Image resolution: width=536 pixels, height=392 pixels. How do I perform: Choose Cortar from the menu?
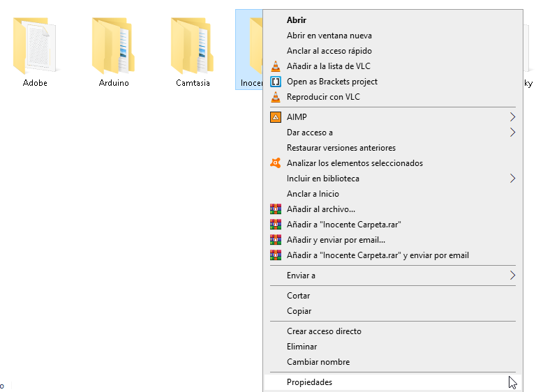(393, 296)
